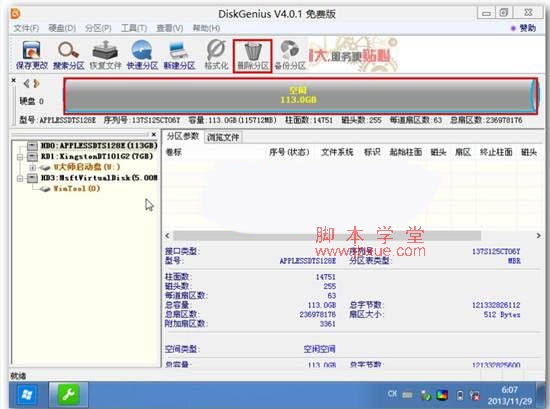Expand the U大师启动盘 partition node
Image resolution: width=550 pixels, height=409 pixels.
33,167
